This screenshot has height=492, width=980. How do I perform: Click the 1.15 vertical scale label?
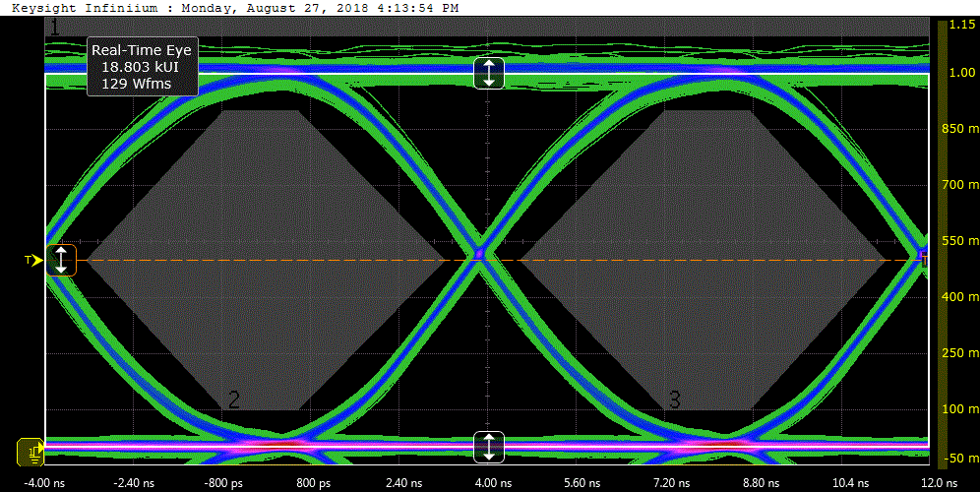coord(962,25)
